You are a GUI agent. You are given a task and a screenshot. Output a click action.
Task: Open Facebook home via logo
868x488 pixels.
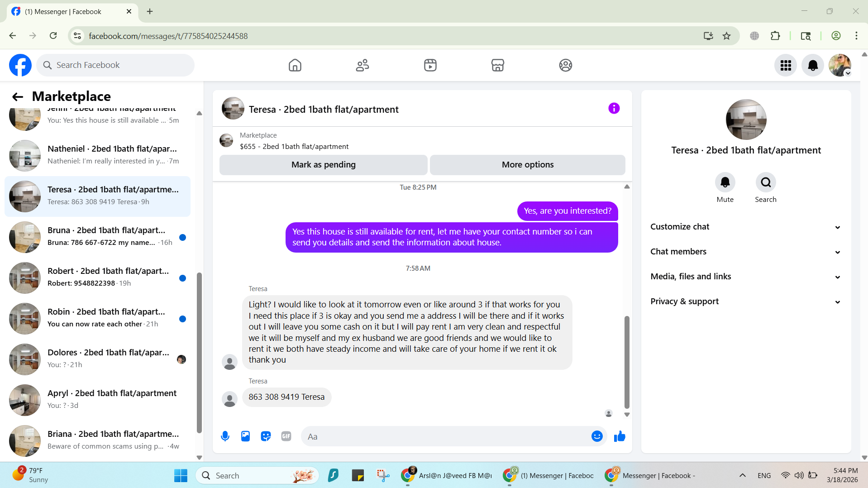coord(20,65)
